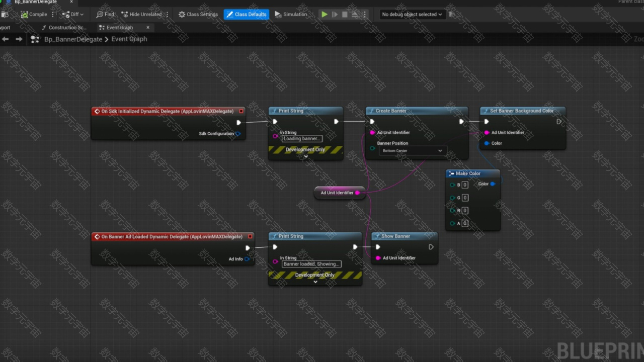Click the Loading banner In String field

pyautogui.click(x=302, y=139)
